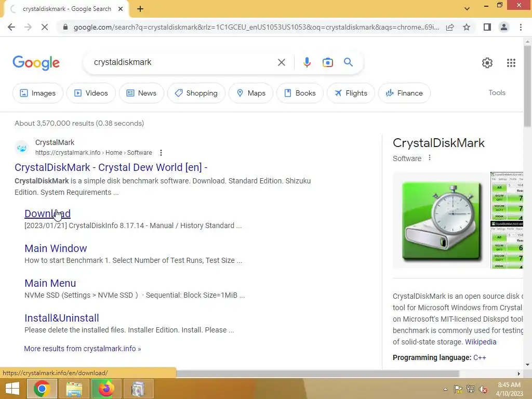The height and width of the screenshot is (399, 532).
Task: Click the vertical scrollbar thumb
Action: (527, 86)
